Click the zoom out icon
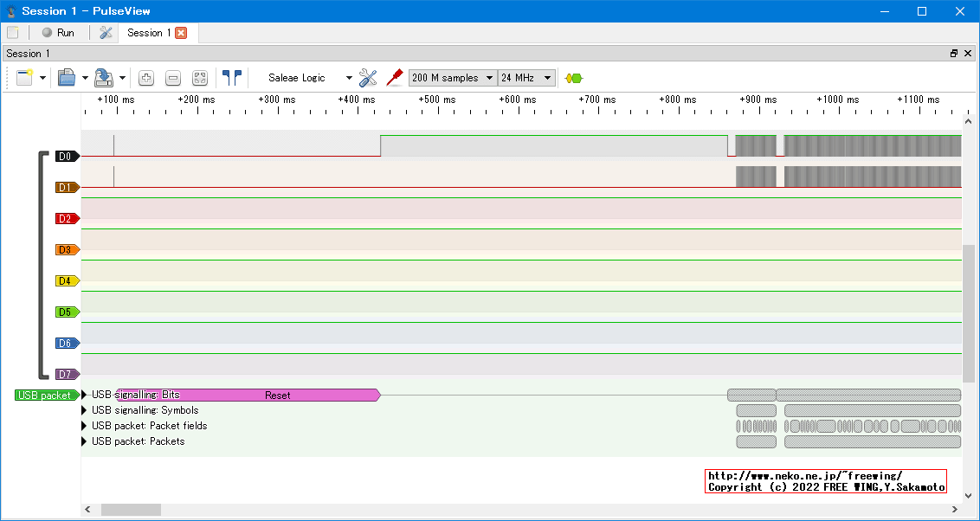The image size is (980, 521). tap(173, 78)
